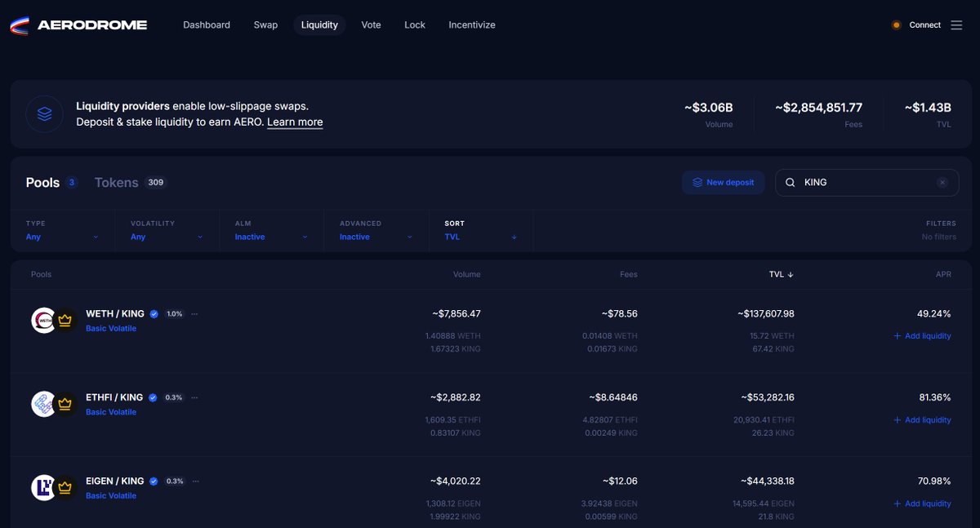The height and width of the screenshot is (528, 980).
Task: Click the Aerodrome logo
Action: [78, 25]
